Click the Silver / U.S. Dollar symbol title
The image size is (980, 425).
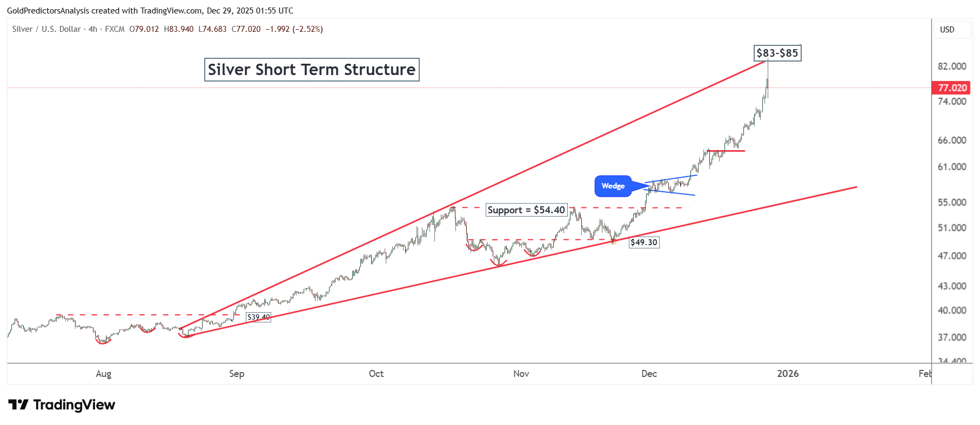tap(46, 29)
